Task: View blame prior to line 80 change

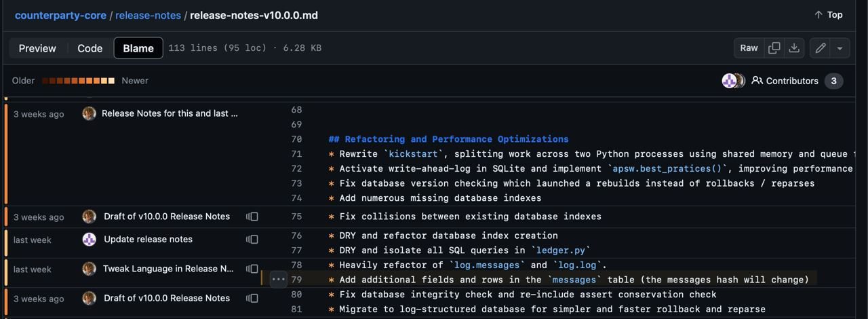Action: click(x=252, y=299)
